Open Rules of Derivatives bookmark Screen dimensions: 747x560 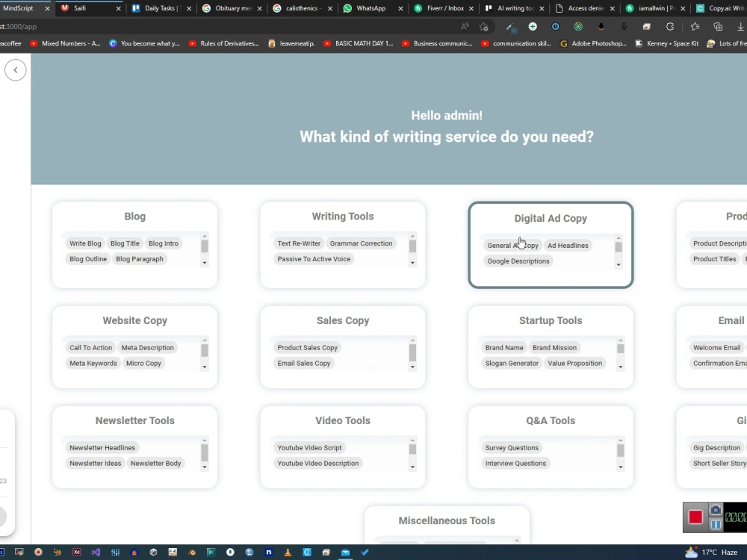(224, 43)
